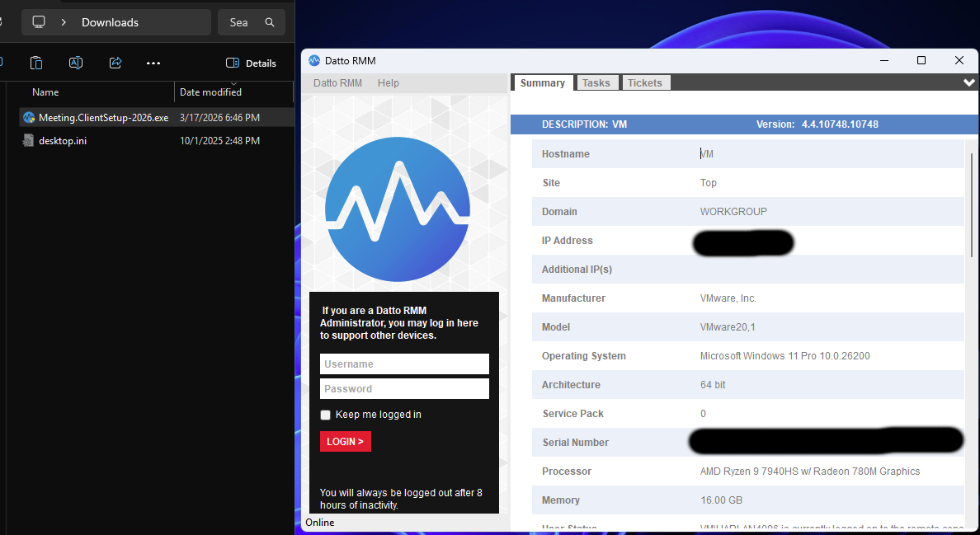Click the paste clipboard icon in File Explorer

[x=36, y=63]
